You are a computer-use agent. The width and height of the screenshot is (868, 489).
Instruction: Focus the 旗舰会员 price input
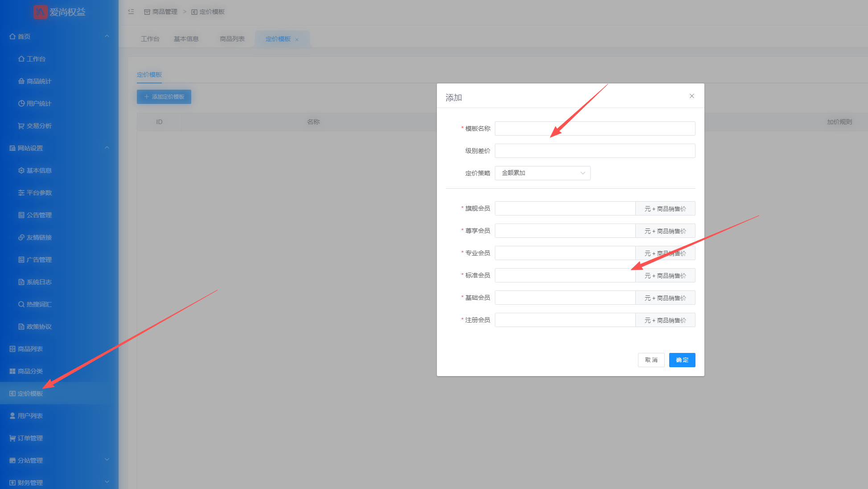pyautogui.click(x=564, y=208)
